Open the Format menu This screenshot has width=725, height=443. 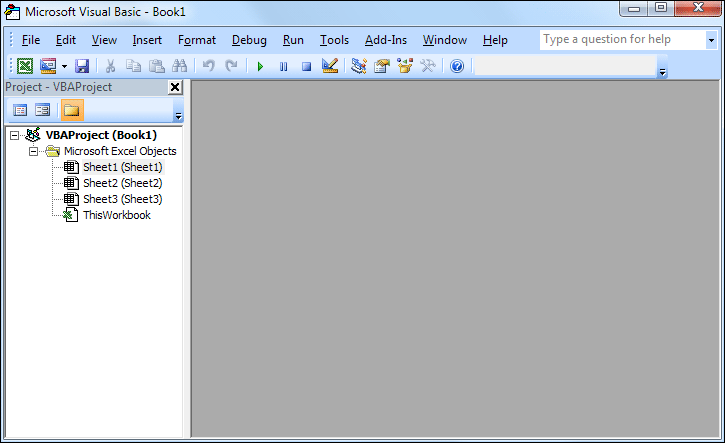coord(197,40)
